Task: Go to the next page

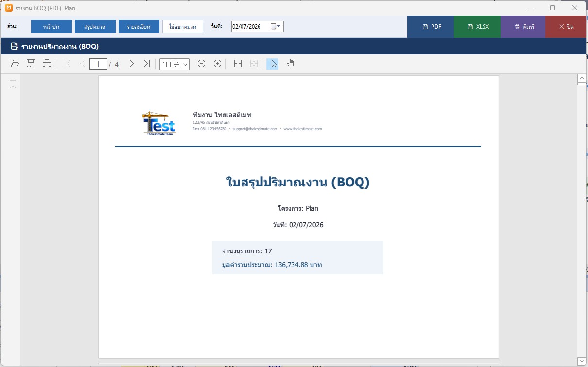Action: (131, 64)
